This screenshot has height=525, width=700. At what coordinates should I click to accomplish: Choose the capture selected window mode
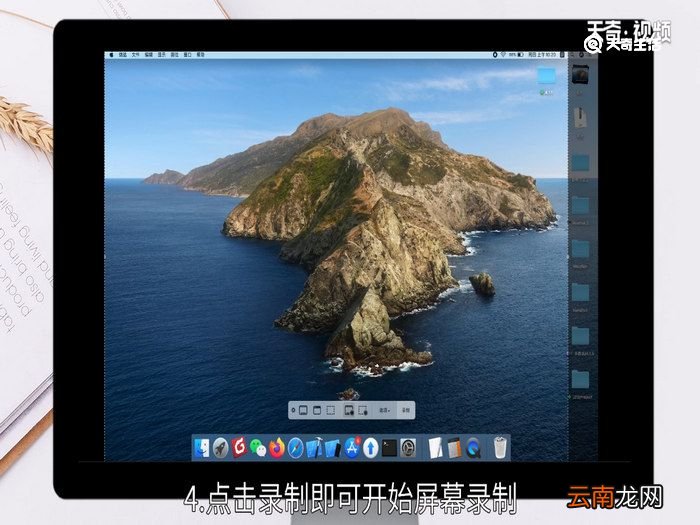317,410
